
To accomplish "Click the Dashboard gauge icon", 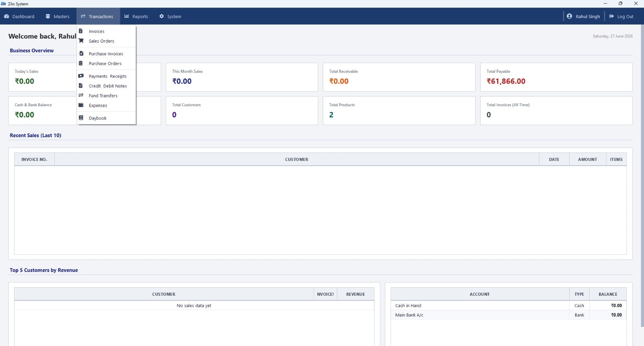I will [6, 16].
